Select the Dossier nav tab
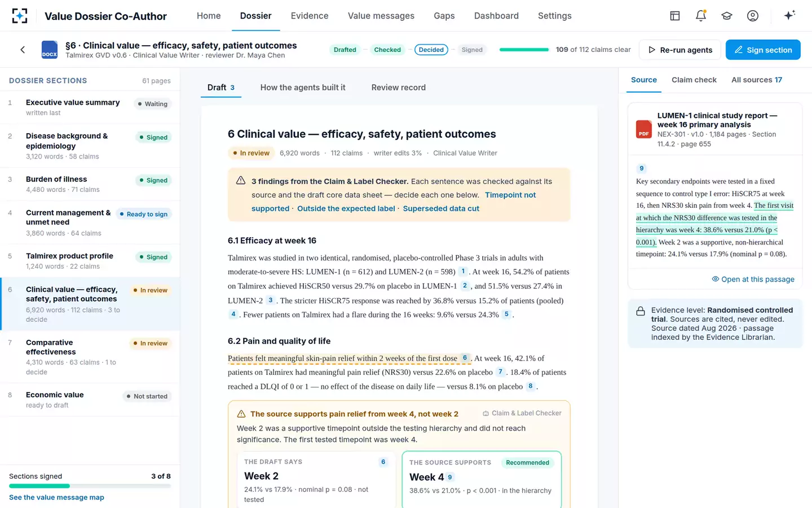 [256, 16]
